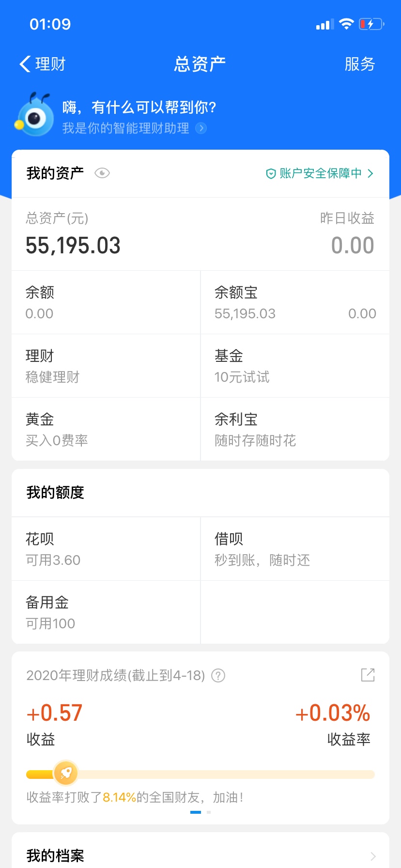This screenshot has width=401, height=868.
Task: Open the share icon for 2020 理财成绩
Action: (x=368, y=675)
